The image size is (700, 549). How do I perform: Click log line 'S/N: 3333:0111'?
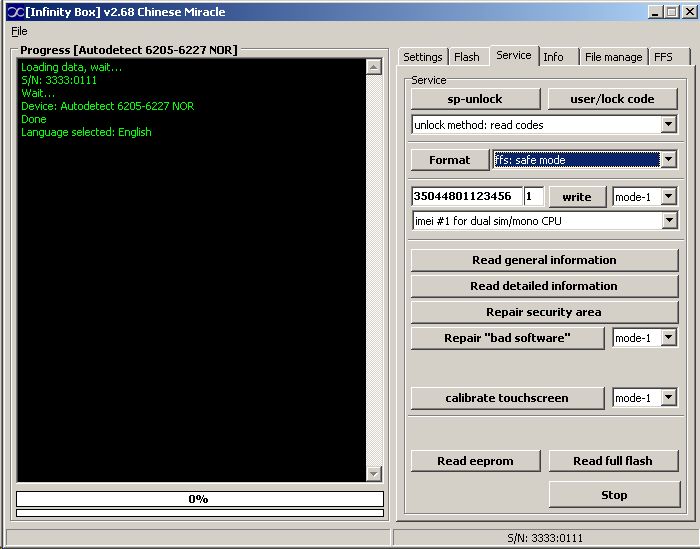[59, 80]
